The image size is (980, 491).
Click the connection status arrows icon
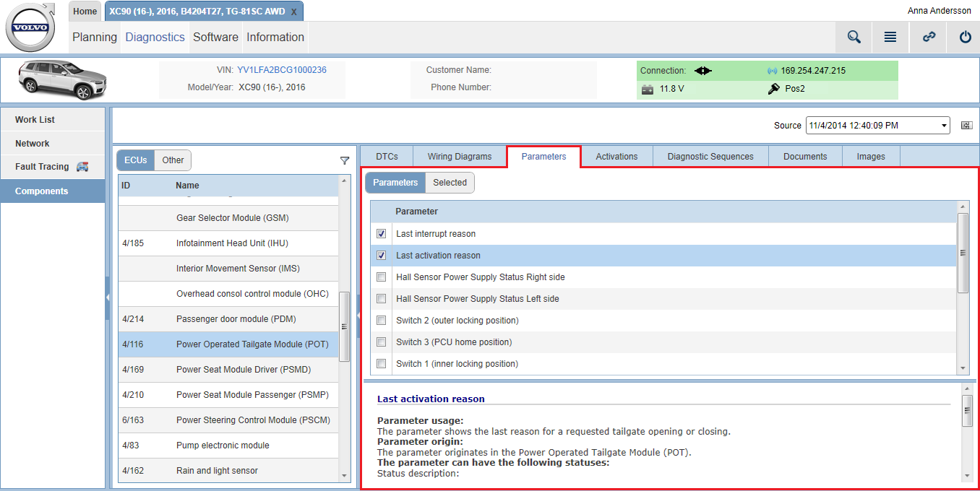(x=703, y=71)
